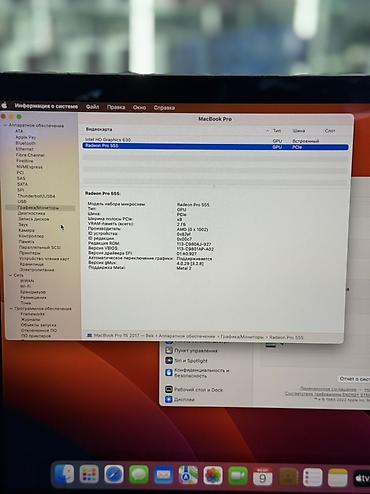Select SATA in the sidebar

22,184
